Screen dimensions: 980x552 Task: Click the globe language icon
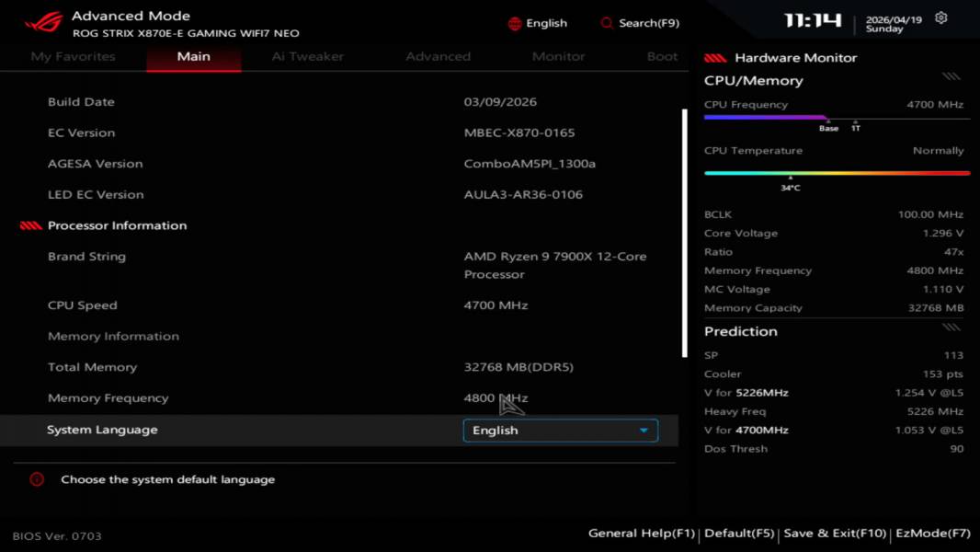(515, 24)
